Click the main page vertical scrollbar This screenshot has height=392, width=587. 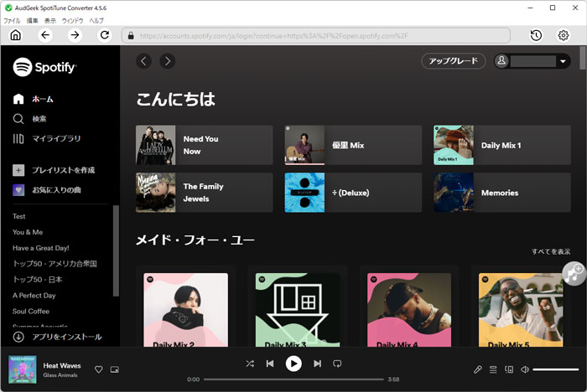[582, 58]
